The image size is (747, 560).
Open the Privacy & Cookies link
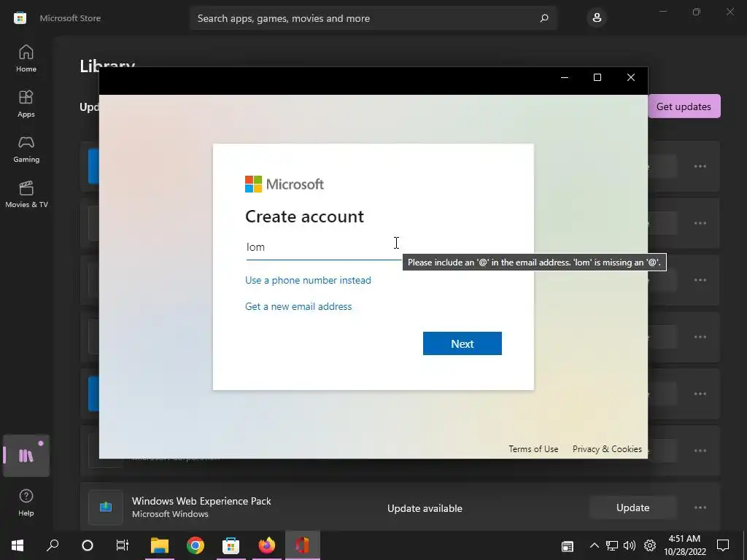[x=607, y=449]
